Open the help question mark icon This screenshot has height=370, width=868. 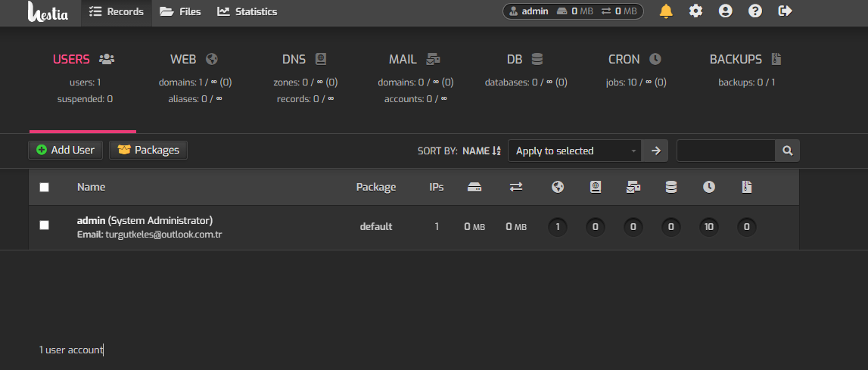(x=755, y=11)
